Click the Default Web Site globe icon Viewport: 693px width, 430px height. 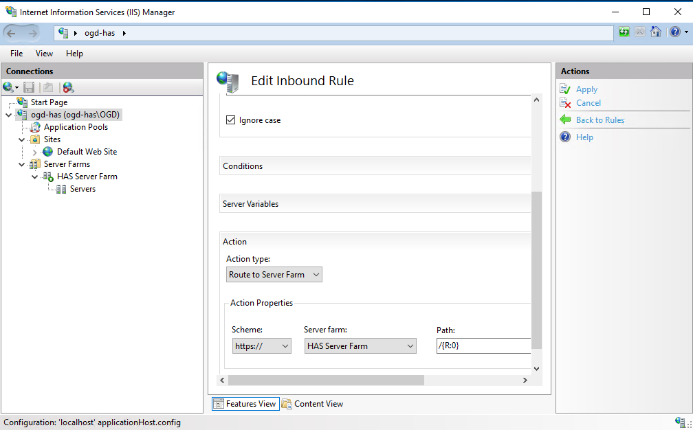[x=48, y=152]
